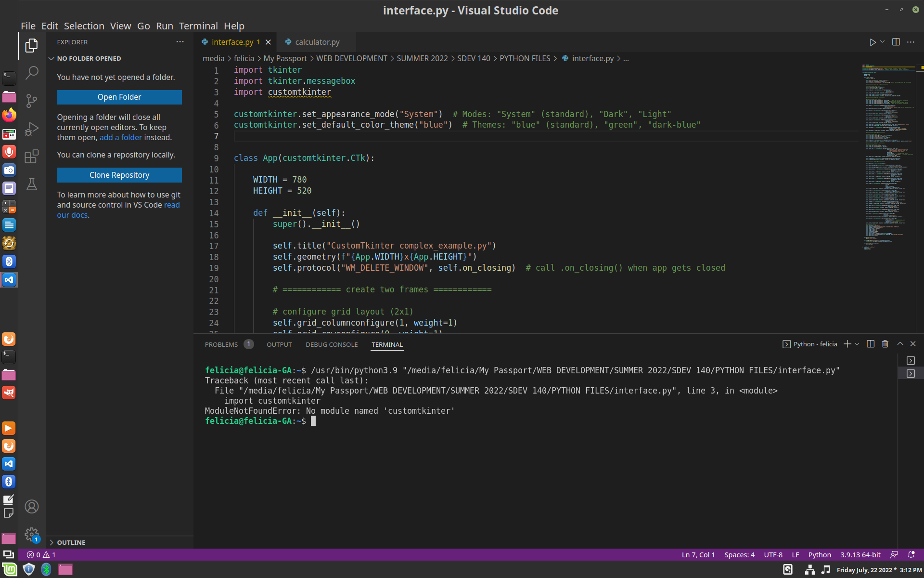The height and width of the screenshot is (578, 924).
Task: Split the editor to the side
Action: [896, 42]
